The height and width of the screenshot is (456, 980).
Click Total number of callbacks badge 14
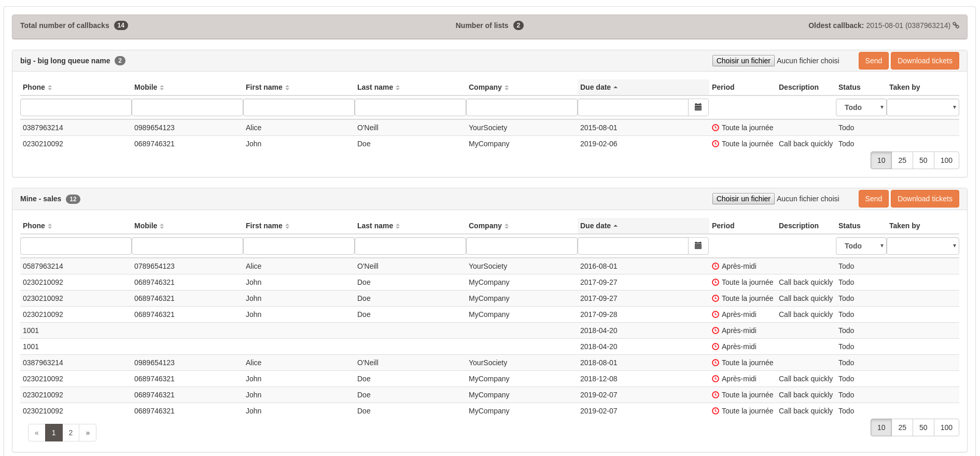(x=121, y=25)
